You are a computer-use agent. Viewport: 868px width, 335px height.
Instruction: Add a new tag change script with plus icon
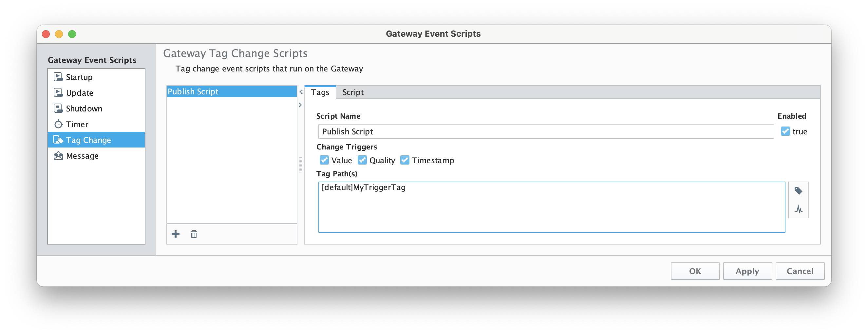[176, 234]
